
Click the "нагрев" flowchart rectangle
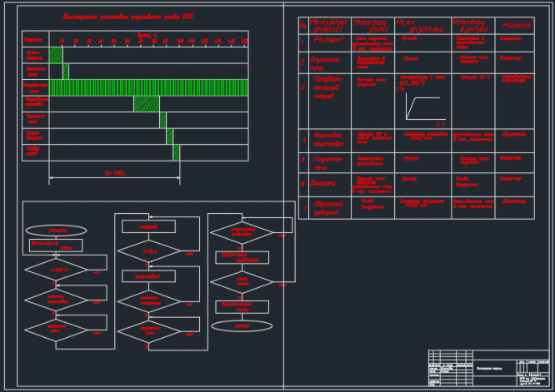tap(148, 226)
